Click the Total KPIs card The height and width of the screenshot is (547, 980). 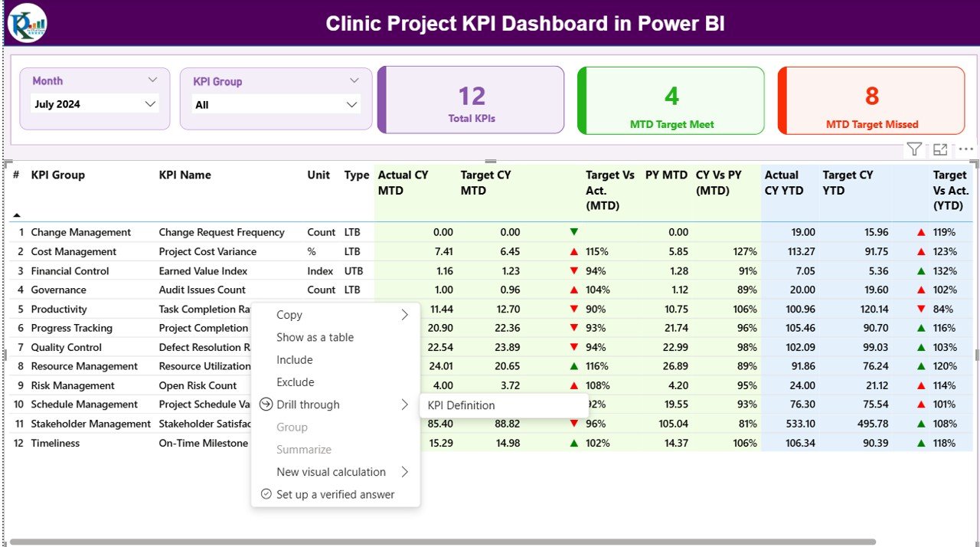471,100
